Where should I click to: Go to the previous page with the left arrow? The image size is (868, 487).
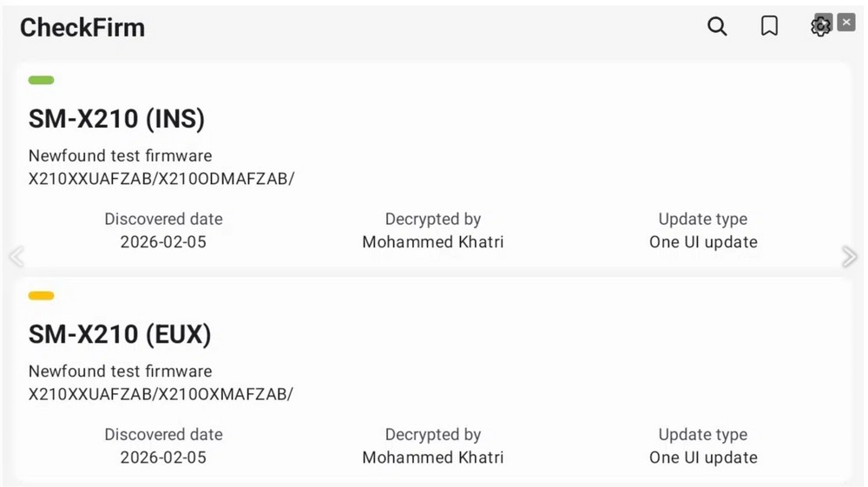click(16, 256)
